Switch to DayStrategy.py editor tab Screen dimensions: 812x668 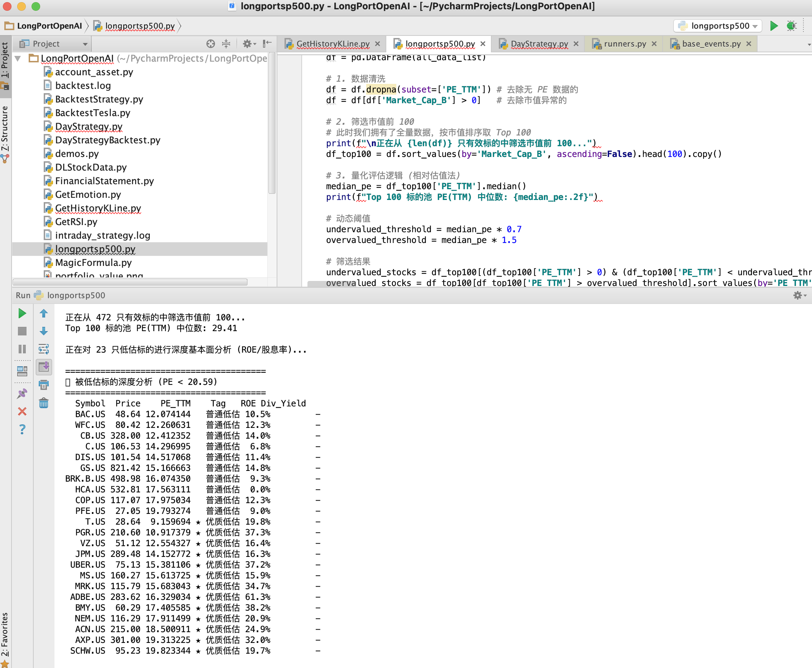point(539,44)
